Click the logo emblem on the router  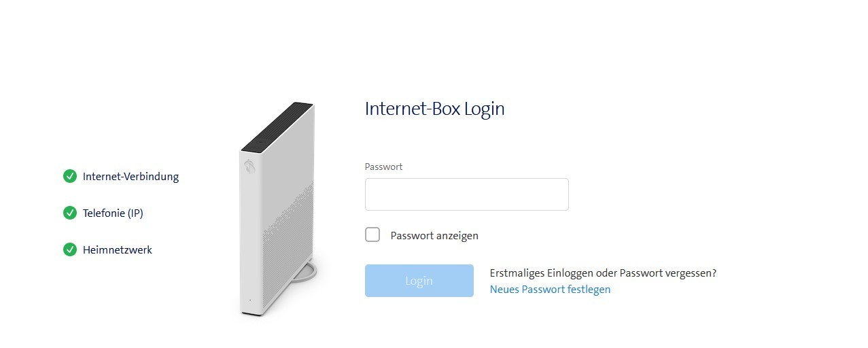[250, 165]
